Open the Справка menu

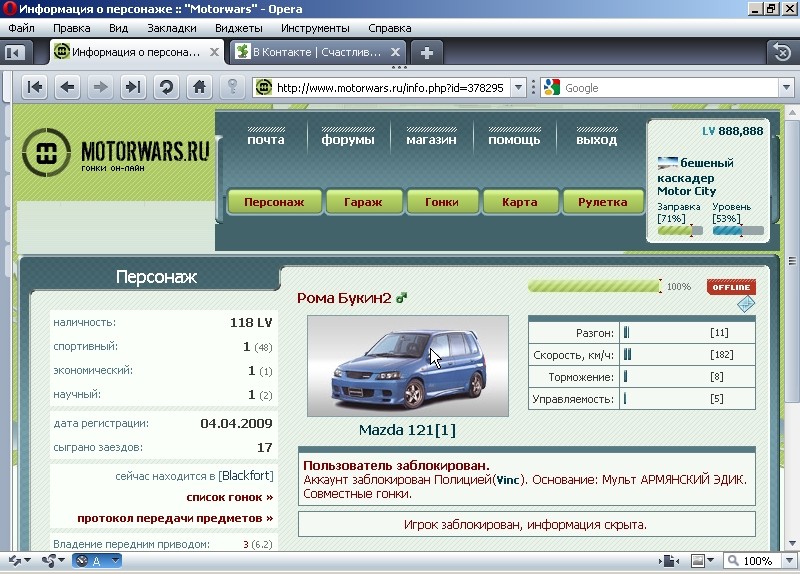pyautogui.click(x=389, y=28)
